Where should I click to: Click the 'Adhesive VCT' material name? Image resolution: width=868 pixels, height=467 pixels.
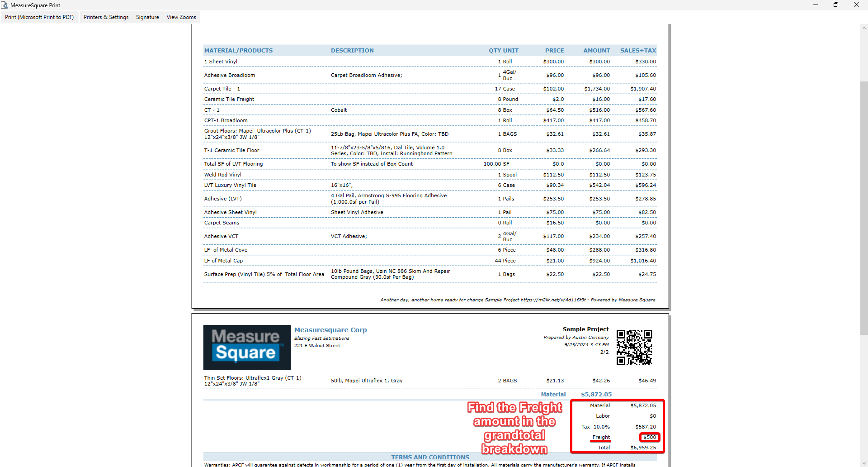[x=221, y=236]
